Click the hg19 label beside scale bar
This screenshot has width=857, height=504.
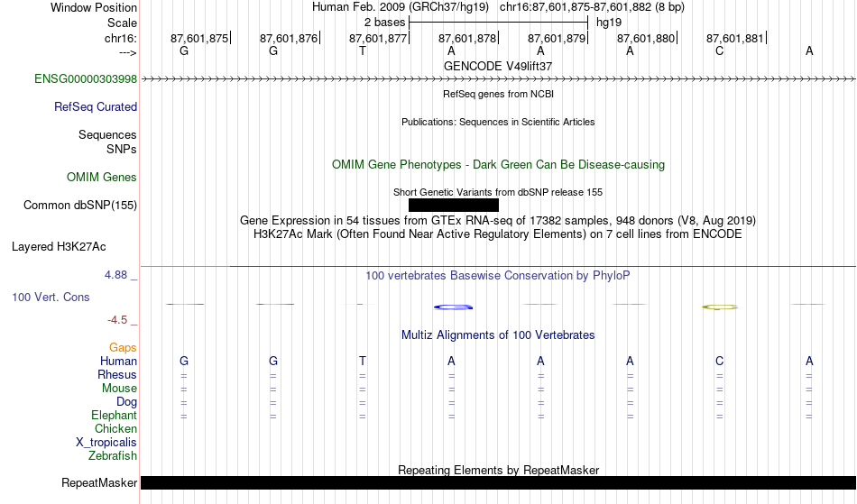click(609, 23)
